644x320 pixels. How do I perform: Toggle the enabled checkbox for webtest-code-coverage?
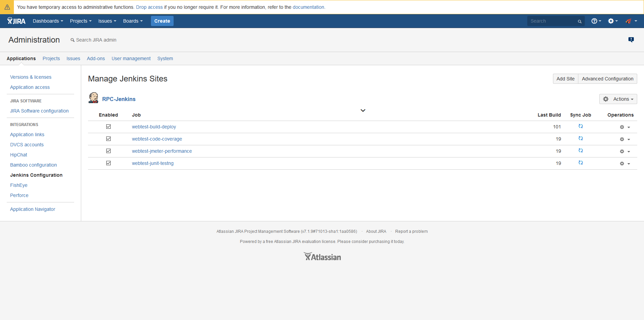[x=108, y=139]
